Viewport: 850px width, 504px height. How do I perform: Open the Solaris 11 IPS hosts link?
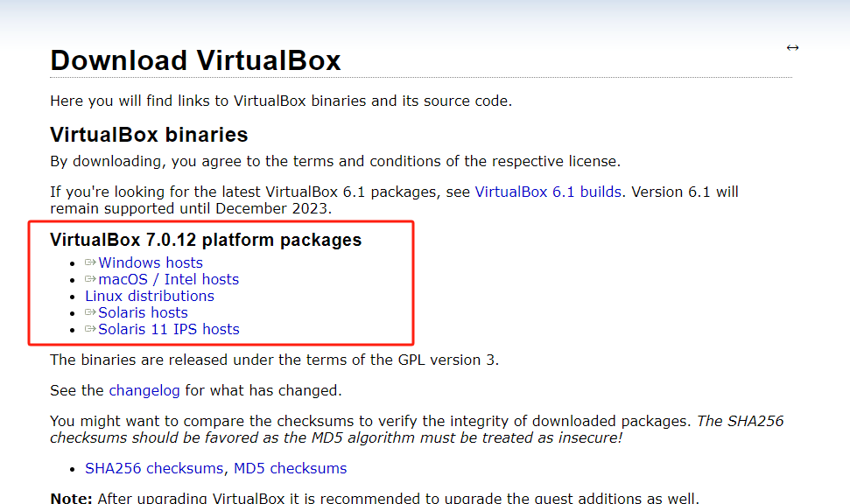[169, 330]
